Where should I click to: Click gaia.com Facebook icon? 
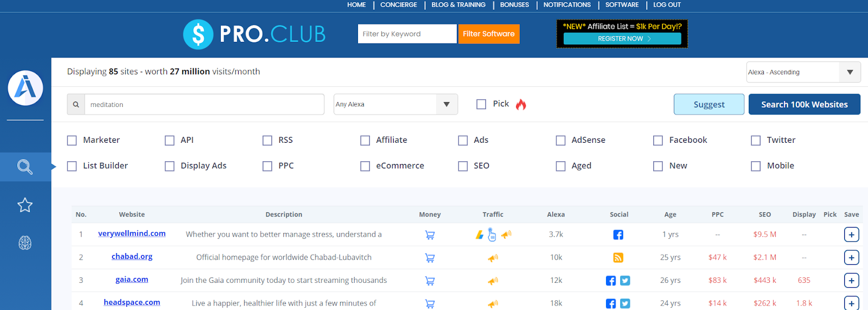tap(611, 281)
